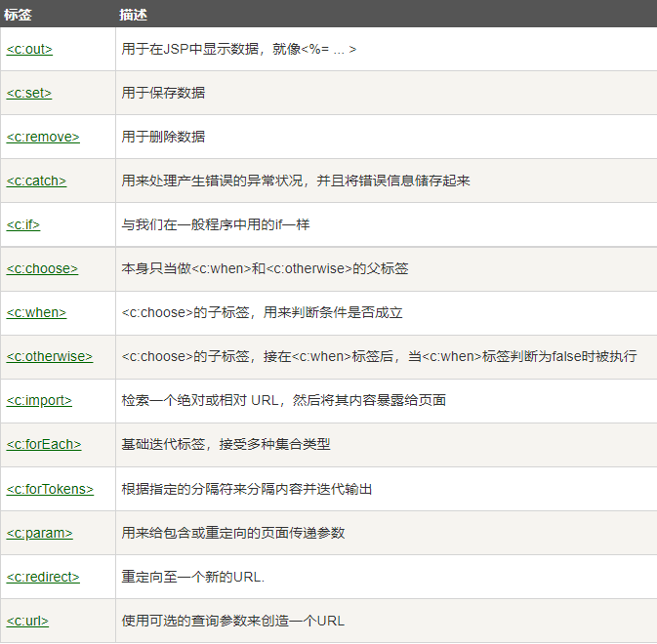
Task: Click the 重定向至一个新的URL description
Action: [x=193, y=577]
